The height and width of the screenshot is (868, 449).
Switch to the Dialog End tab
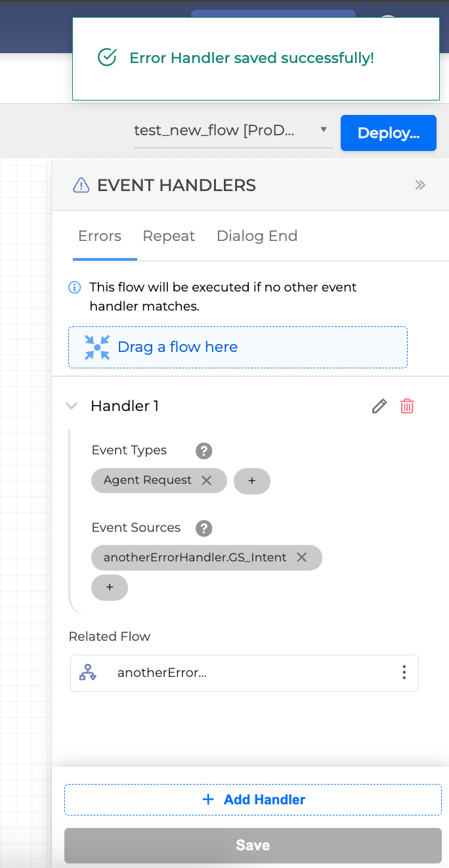point(257,236)
